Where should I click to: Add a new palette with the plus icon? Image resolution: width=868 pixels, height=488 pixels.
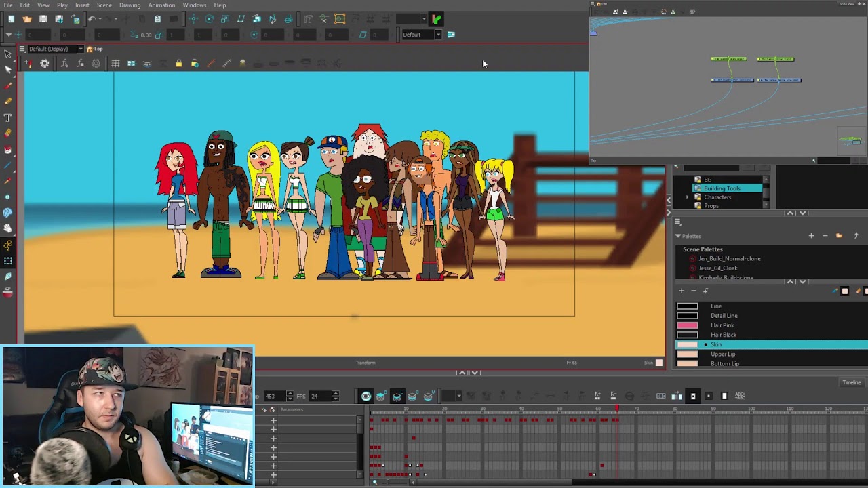811,236
